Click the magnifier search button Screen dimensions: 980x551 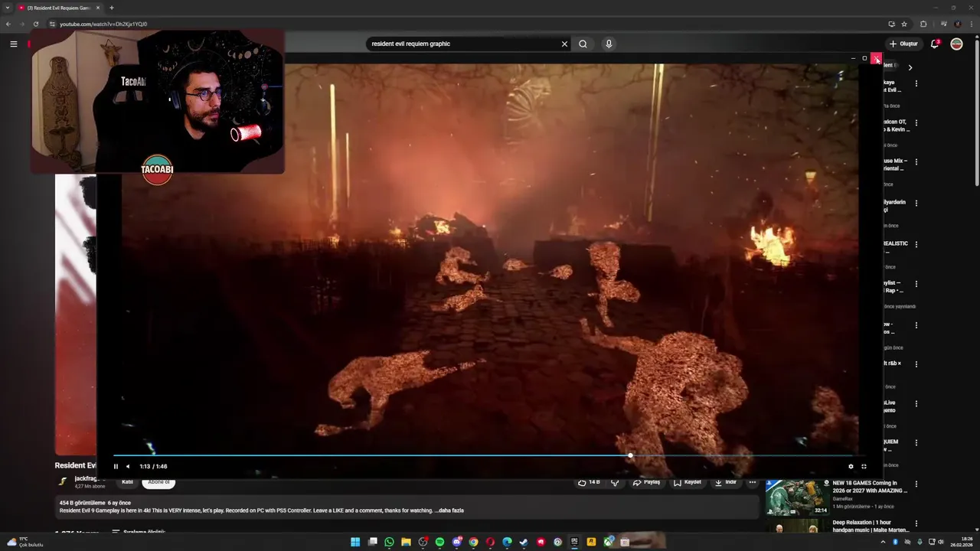tap(583, 44)
